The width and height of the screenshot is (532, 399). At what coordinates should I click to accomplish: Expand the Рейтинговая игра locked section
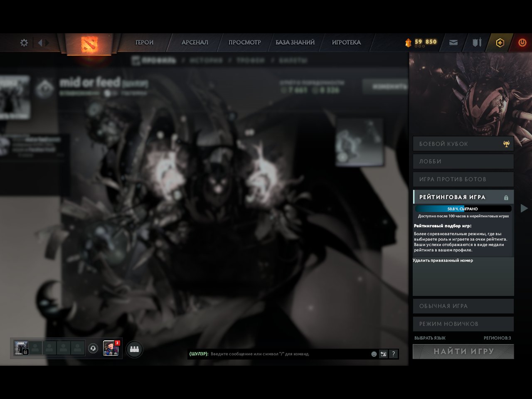[463, 197]
